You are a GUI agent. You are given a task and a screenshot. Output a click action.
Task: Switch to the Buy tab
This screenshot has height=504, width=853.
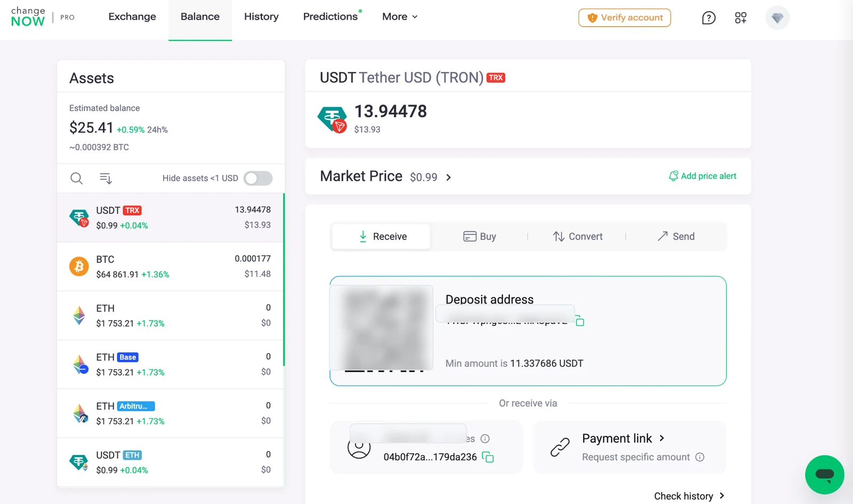[x=479, y=237]
